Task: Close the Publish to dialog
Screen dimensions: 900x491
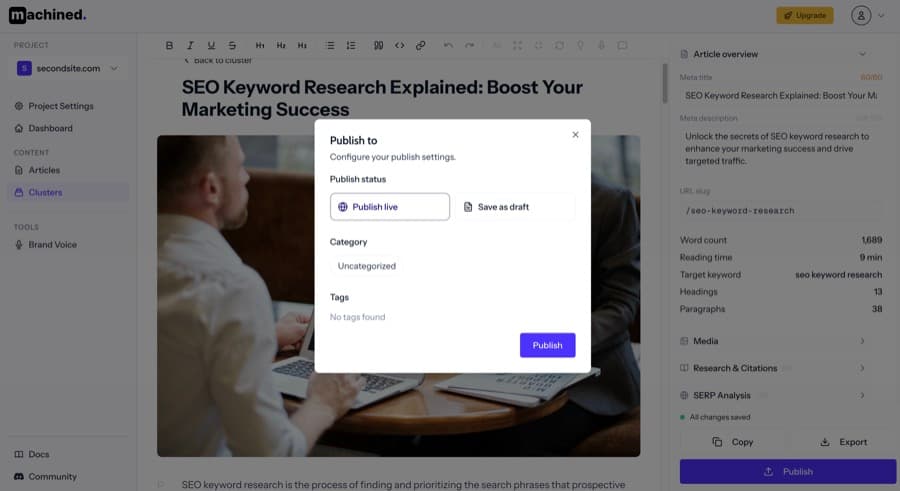Action: coord(575,135)
